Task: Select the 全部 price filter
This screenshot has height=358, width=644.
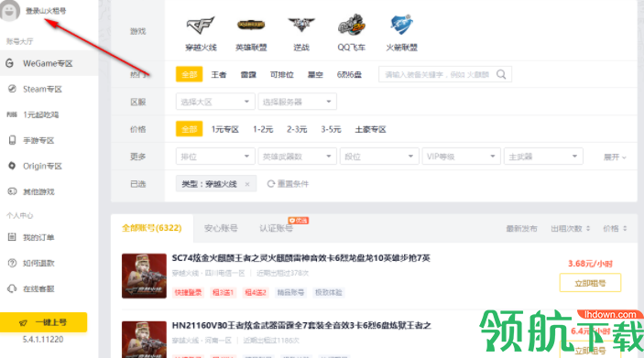Action: pyautogui.click(x=190, y=129)
